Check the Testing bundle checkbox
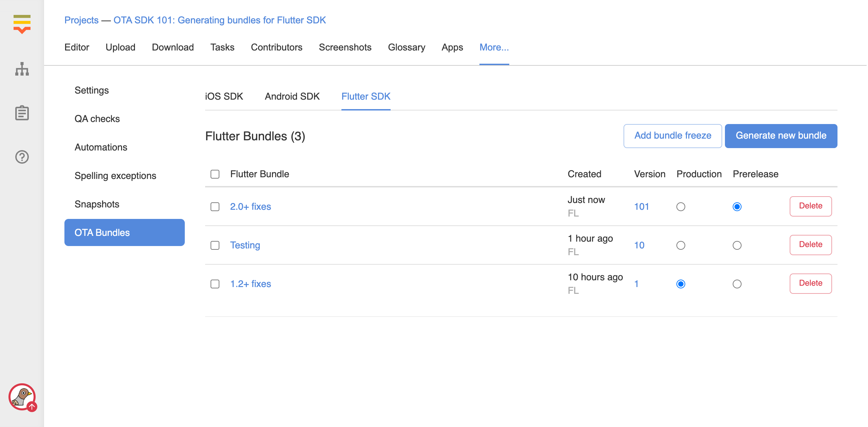Screen dimensions: 868x427 point(215,245)
